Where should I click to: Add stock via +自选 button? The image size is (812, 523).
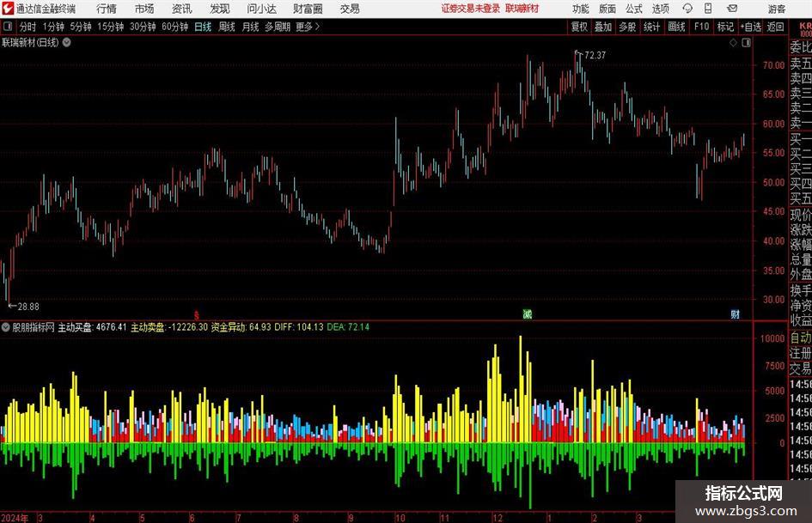[x=750, y=27]
